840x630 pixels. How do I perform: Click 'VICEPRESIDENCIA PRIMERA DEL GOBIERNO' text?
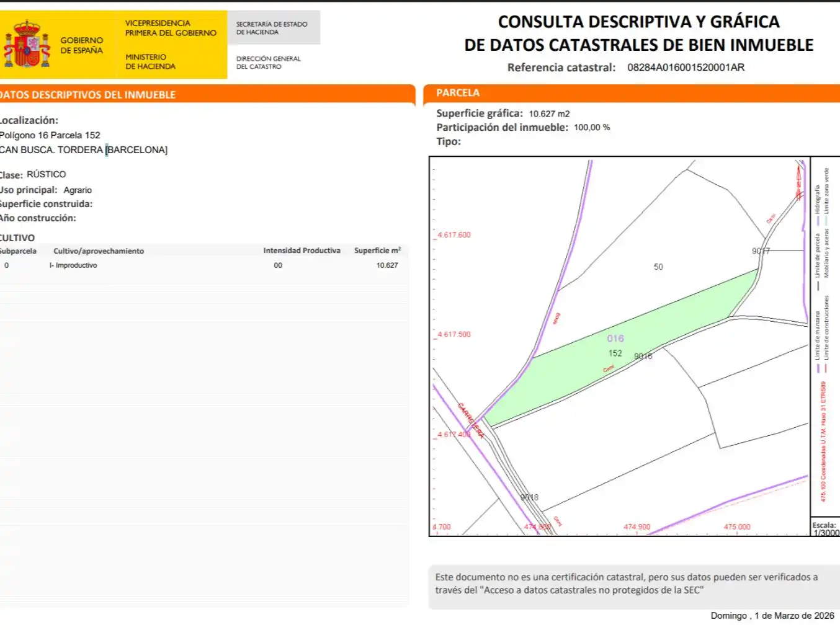(x=171, y=28)
